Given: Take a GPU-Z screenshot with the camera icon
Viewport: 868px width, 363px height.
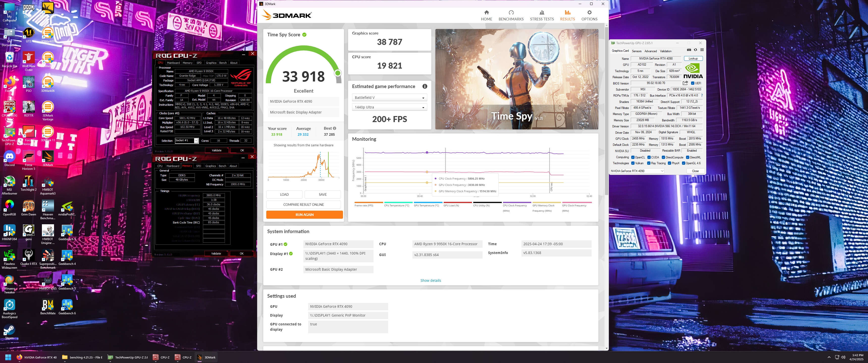Looking at the screenshot, I should (689, 50).
